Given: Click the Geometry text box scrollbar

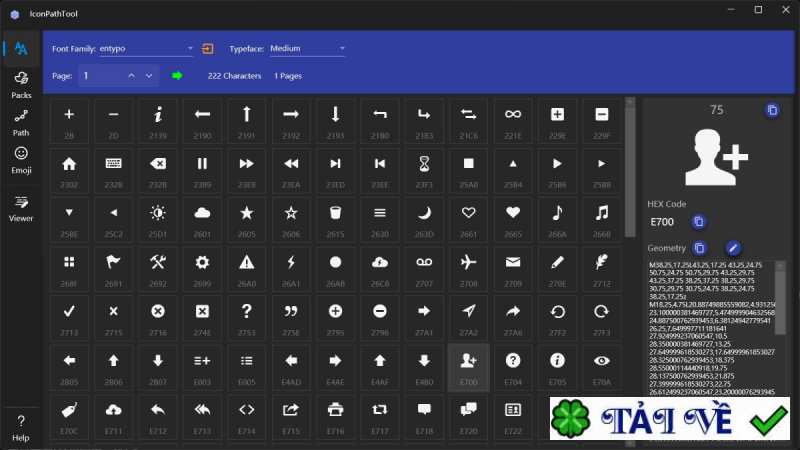Looking at the screenshot, I should (780, 301).
